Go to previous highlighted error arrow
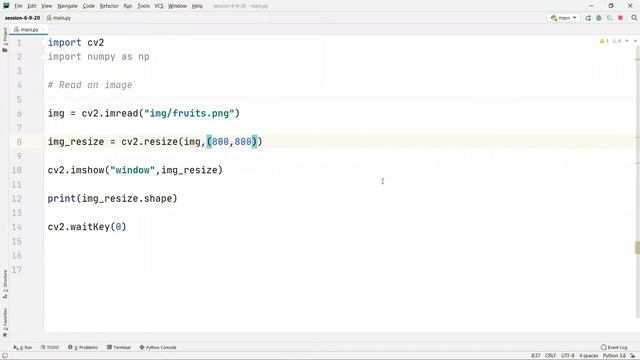Image resolution: width=640 pixels, height=360 pixels. tap(627, 41)
